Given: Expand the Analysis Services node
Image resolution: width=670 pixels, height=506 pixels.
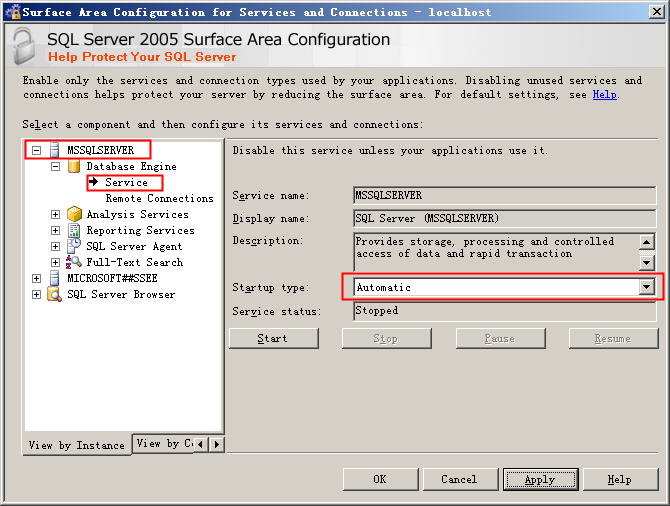Looking at the screenshot, I should click(56, 214).
